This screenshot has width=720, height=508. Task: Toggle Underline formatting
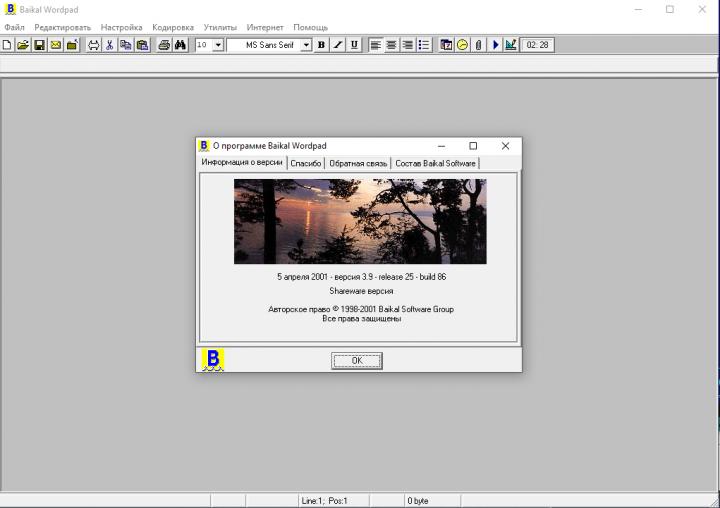click(354, 45)
